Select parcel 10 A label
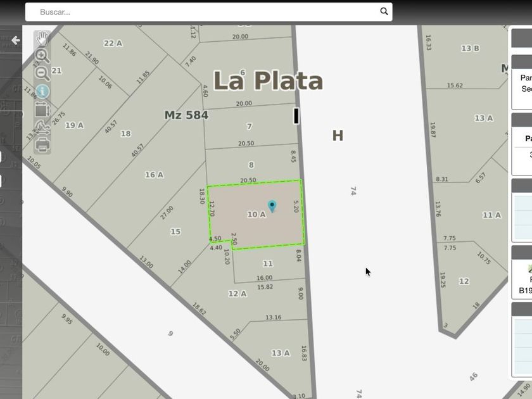Viewport: 532px width, 399px height. tap(256, 215)
